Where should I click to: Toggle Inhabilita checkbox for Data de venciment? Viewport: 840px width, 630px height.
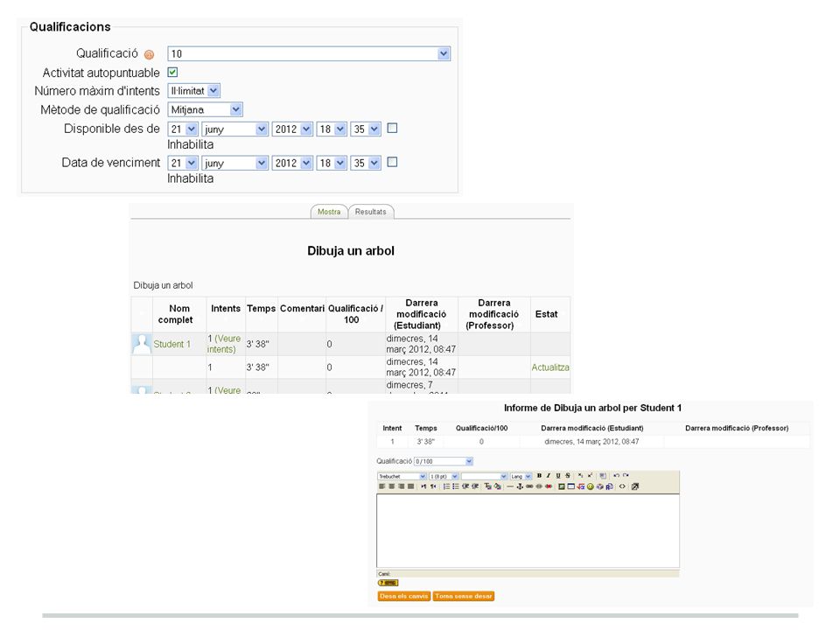coord(392,162)
